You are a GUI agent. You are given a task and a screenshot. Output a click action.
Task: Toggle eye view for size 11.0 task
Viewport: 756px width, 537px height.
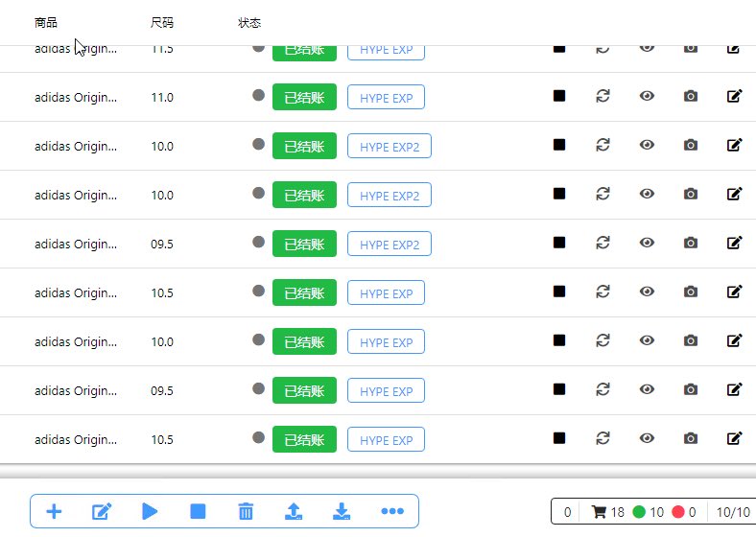(x=647, y=97)
